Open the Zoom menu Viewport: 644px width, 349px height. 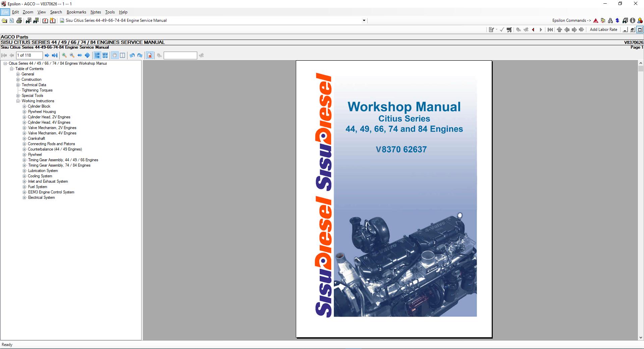coord(28,12)
